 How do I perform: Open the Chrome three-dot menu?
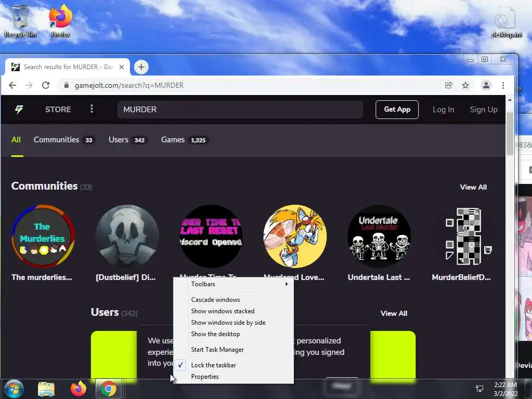503,85
